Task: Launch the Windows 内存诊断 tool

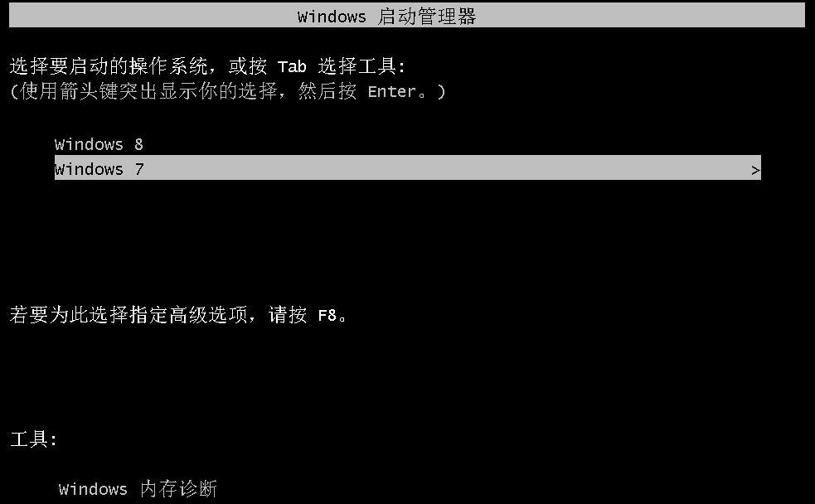Action: click(138, 488)
